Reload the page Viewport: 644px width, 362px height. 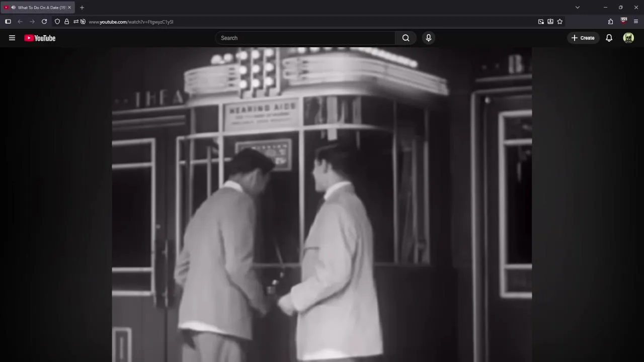pos(44,22)
